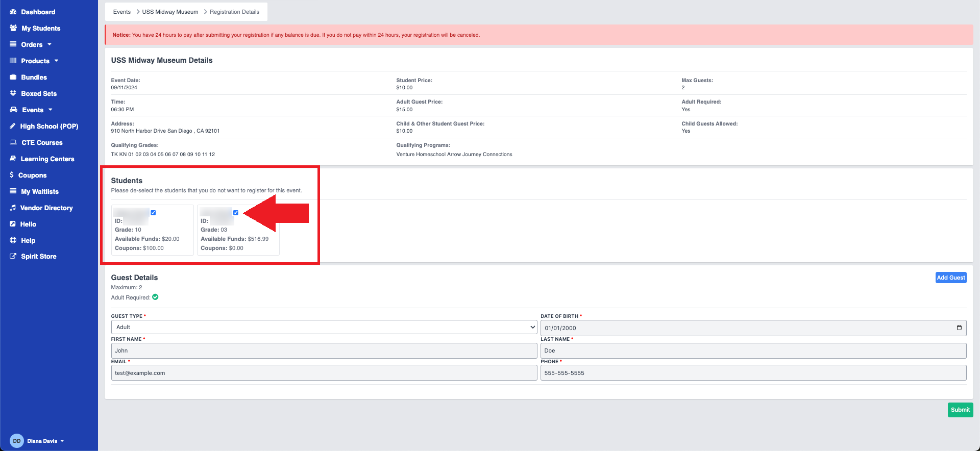Expand the Events menu arrow

(51, 110)
